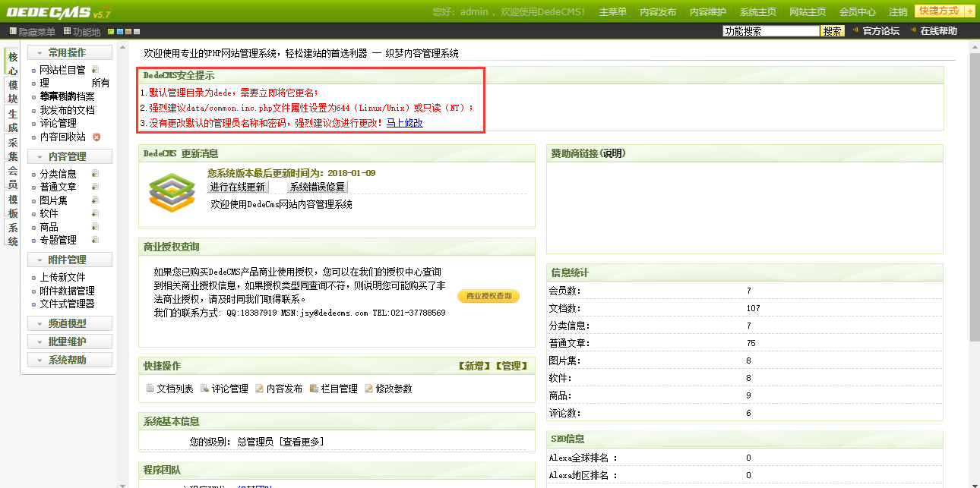
Task: Open 内容发布 in the top navigation
Action: coord(658,12)
